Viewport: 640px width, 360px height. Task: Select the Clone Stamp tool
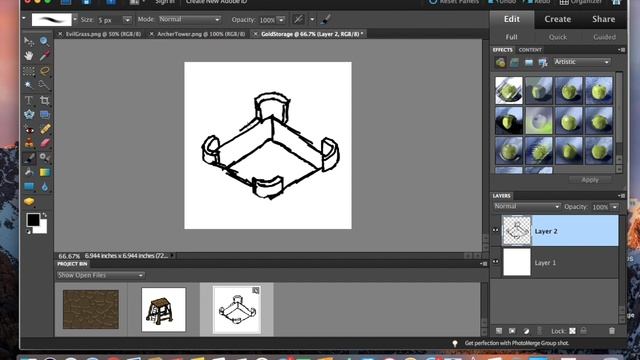pyautogui.click(x=29, y=143)
